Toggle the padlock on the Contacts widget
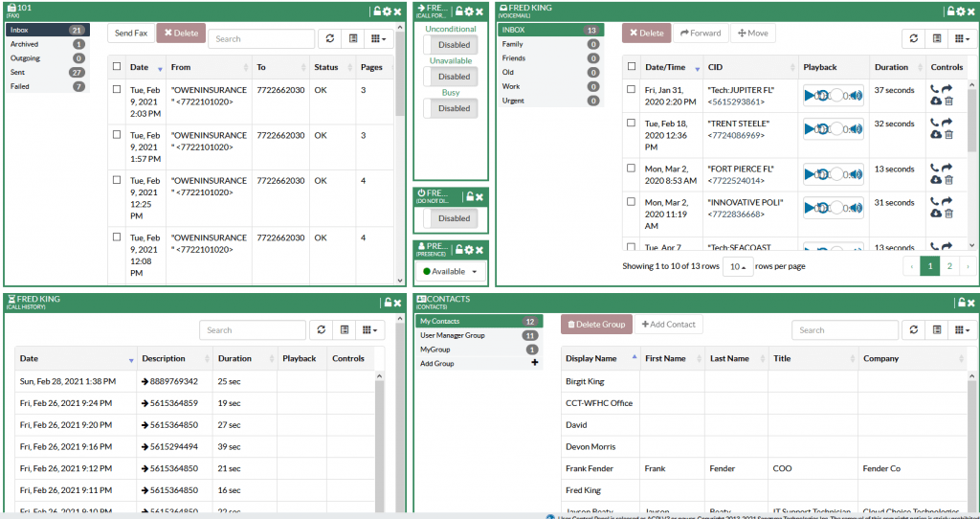This screenshot has width=980, height=519. click(x=962, y=302)
